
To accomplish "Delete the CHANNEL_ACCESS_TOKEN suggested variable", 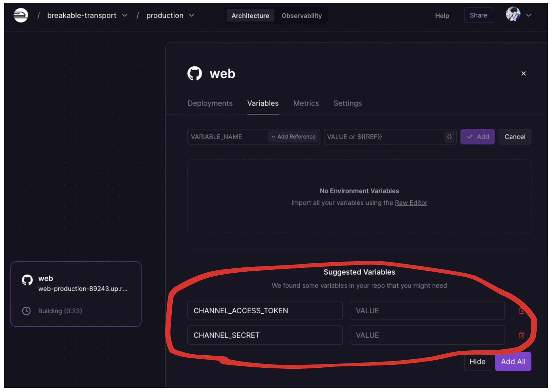I will click(522, 311).
